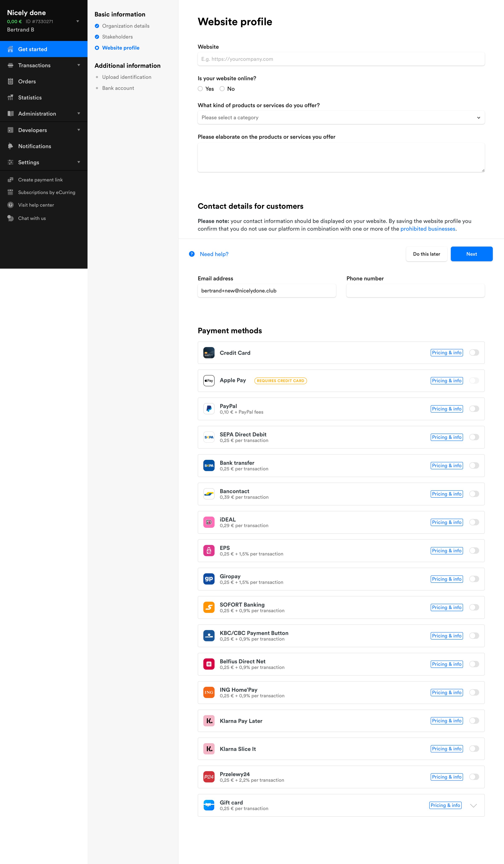Open the product category dropdown
Image resolution: width=504 pixels, height=864 pixels.
341,118
